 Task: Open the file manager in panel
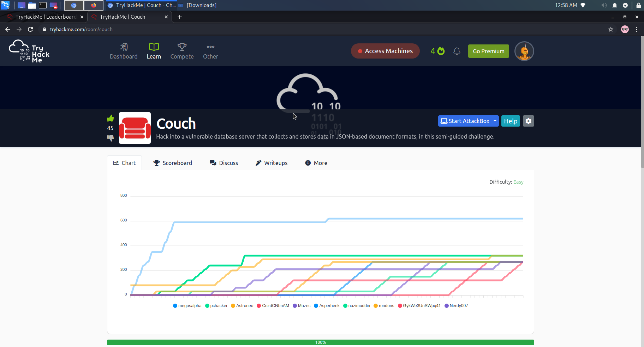click(x=32, y=5)
